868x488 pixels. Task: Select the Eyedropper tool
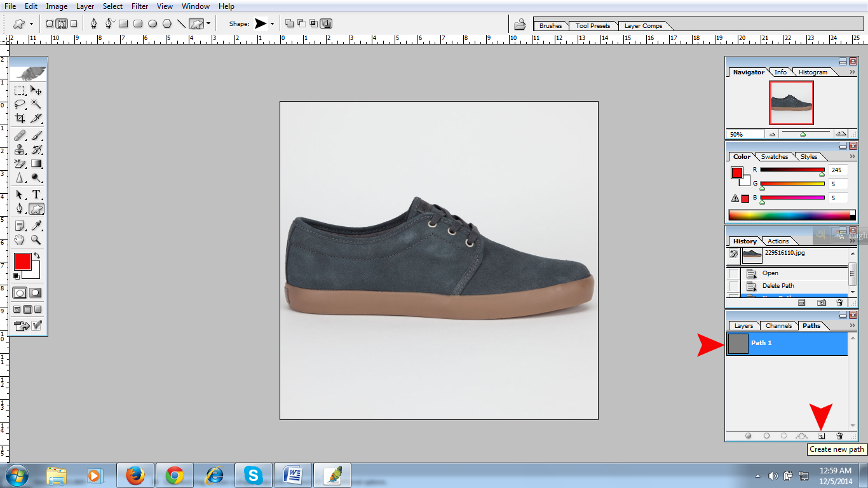[36, 226]
